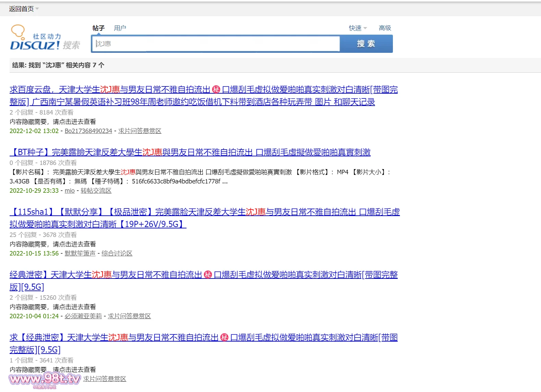This screenshot has height=392, width=541.
Task: Focus the search keyword input box
Action: pos(215,44)
